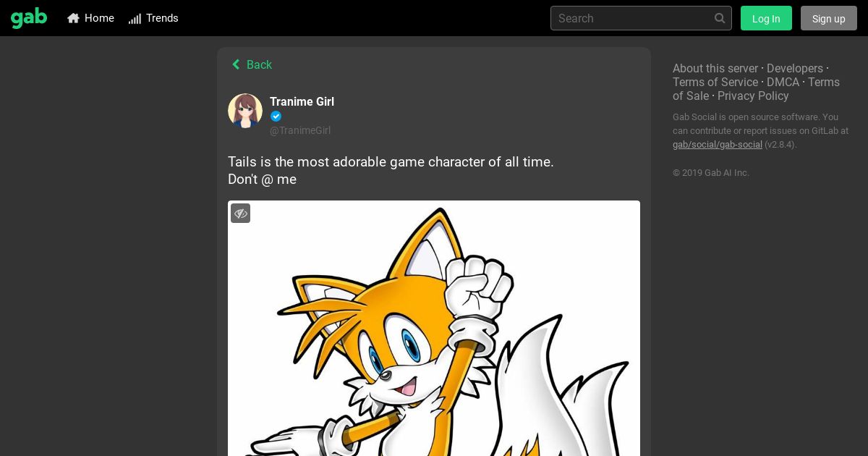Toggle media visibility eye icon
This screenshot has height=456, width=868.
pyautogui.click(x=241, y=214)
